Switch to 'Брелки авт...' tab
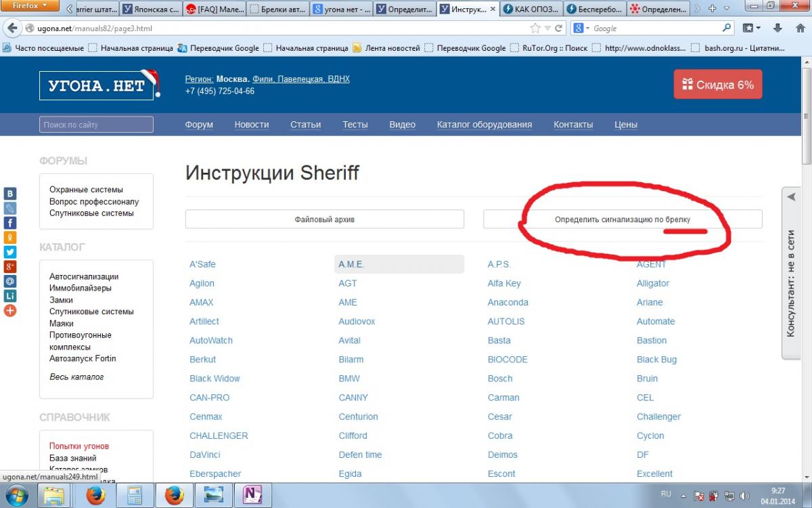 pyautogui.click(x=277, y=9)
